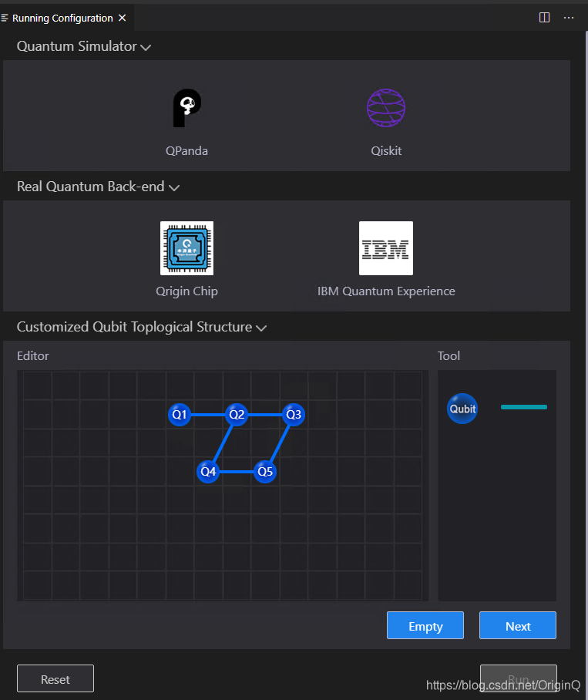Viewport: 588px width, 700px height.
Task: Choose the IBM Quantum Experience logo
Action: [x=386, y=248]
